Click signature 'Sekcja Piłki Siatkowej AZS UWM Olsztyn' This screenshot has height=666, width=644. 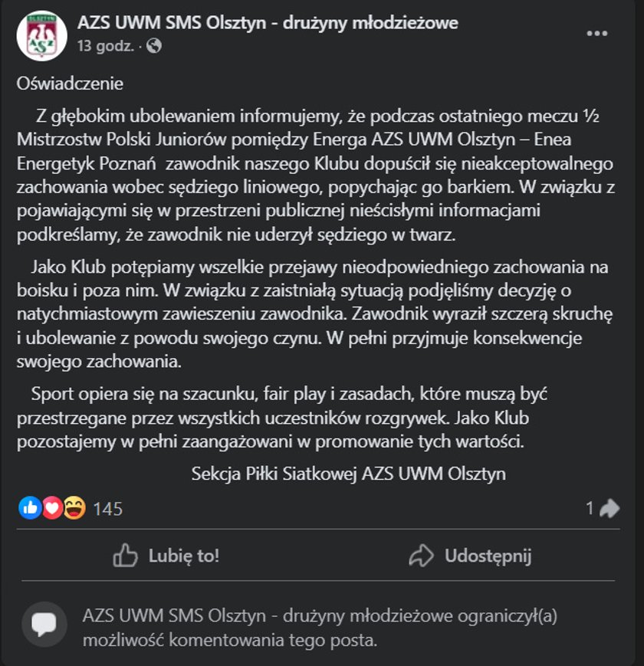pos(348,474)
